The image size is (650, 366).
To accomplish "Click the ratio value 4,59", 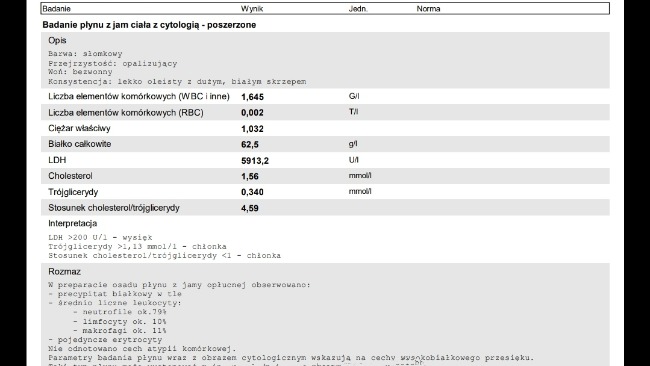I will tap(250, 208).
